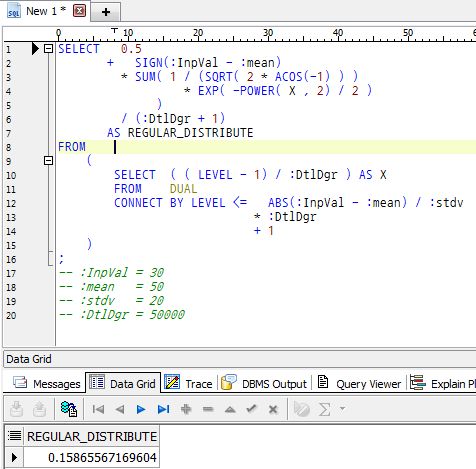476x469 pixels.
Task: Click the comment :mean = 50
Action: (122, 287)
